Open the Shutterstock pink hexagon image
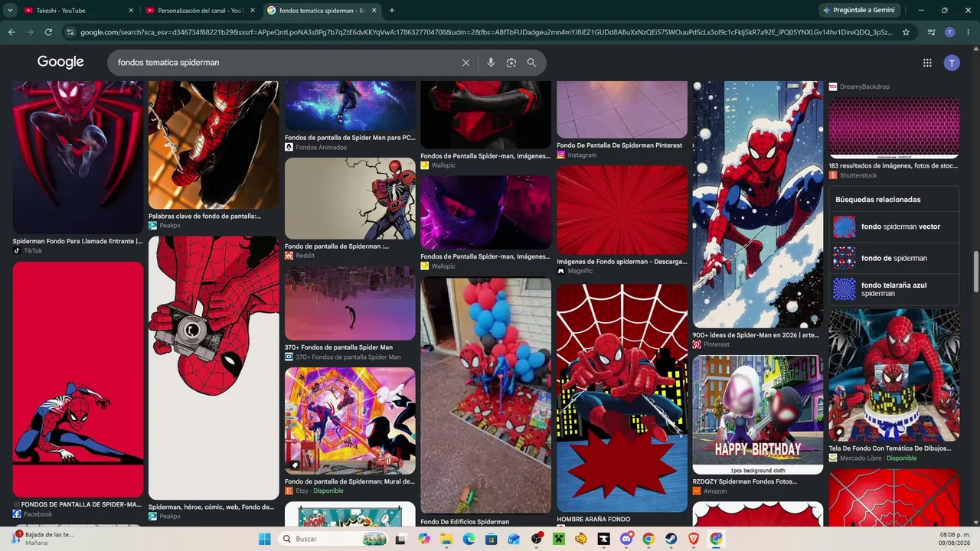Viewport: 980px width, 551px height. (893, 128)
